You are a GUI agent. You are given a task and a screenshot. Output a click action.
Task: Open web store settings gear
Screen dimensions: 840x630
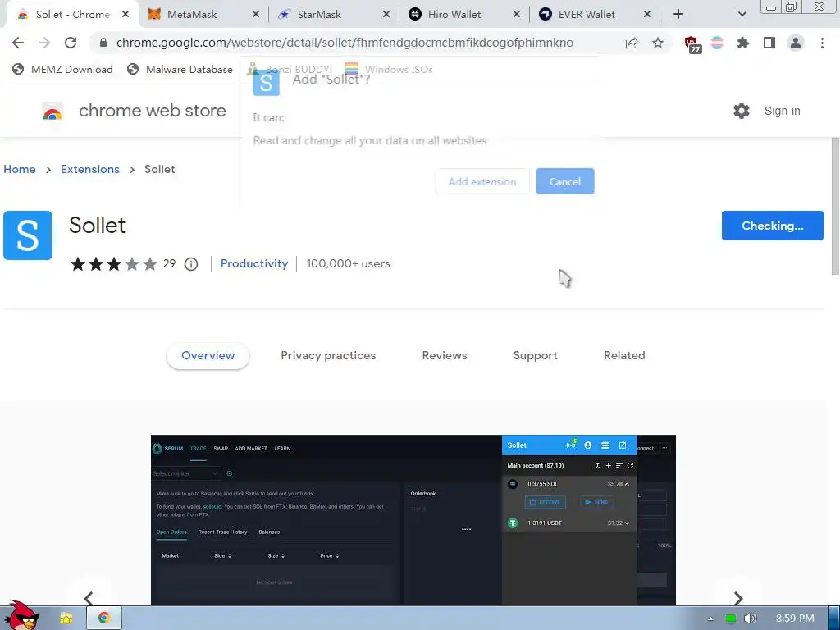click(742, 111)
